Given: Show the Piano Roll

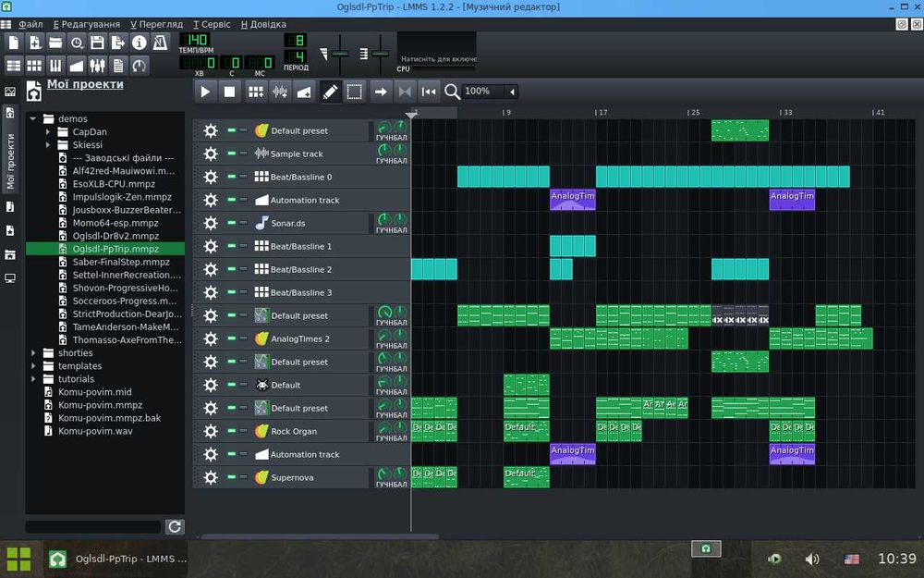Looking at the screenshot, I should [x=55, y=66].
